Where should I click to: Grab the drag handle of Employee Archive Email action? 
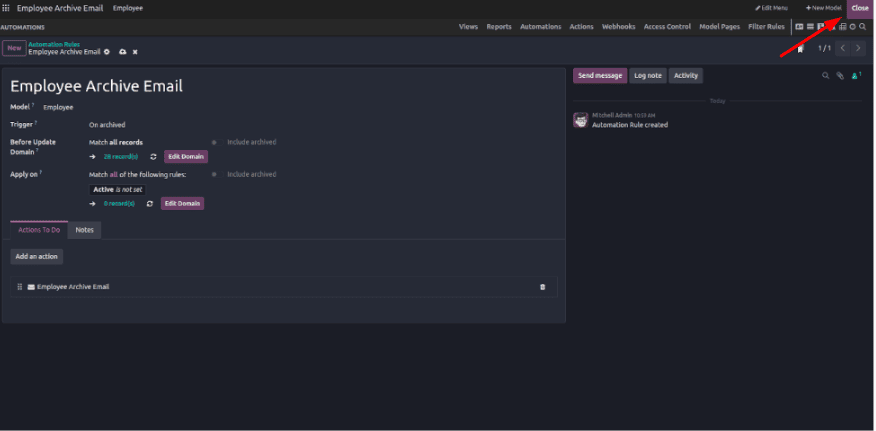point(20,287)
